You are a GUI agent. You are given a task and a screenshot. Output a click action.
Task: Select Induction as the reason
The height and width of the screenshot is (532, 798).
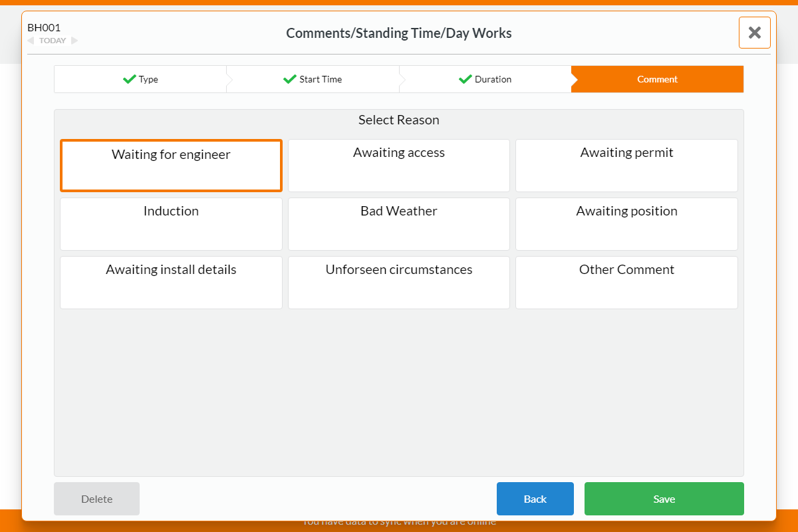point(171,224)
